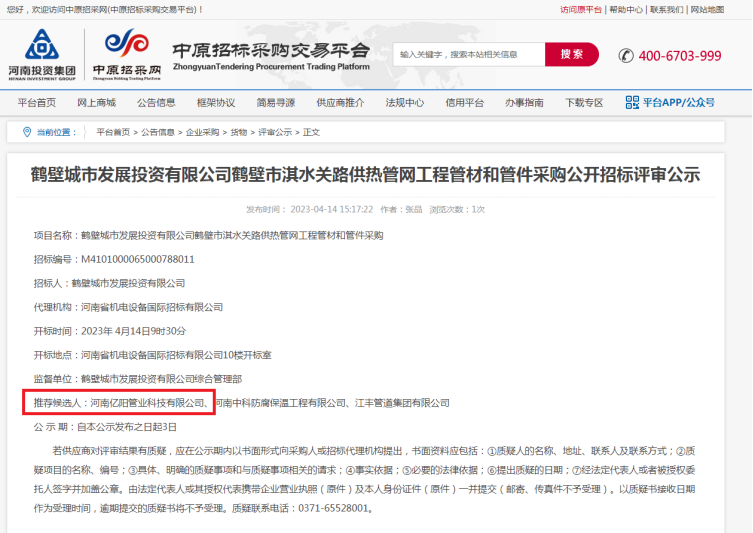Open the 平台首页 nav menu item
This screenshot has height=533, width=753.
pyautogui.click(x=37, y=103)
